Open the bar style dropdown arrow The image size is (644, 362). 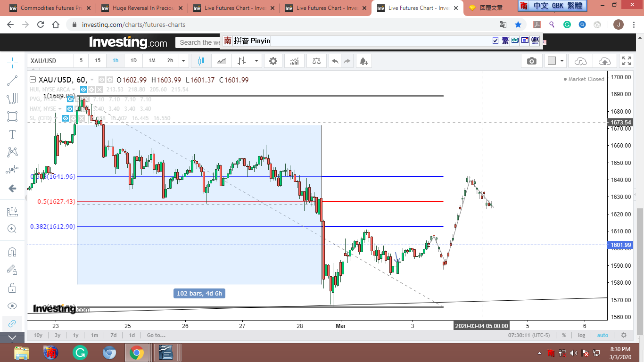[x=256, y=61]
